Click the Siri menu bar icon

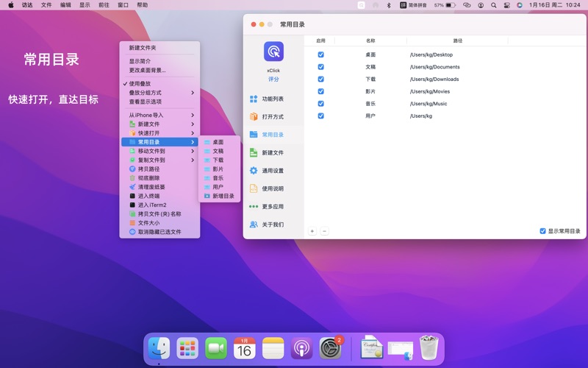click(x=520, y=5)
